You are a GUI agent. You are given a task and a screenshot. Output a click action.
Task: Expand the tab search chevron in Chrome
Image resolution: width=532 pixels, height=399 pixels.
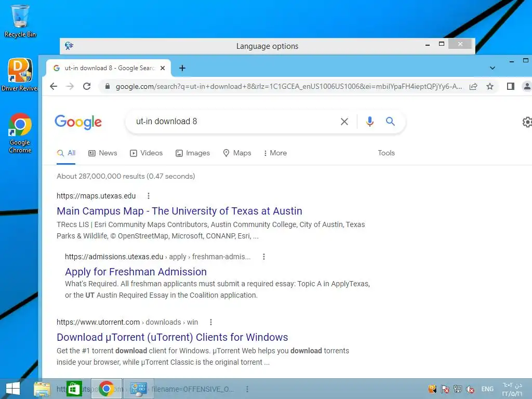tap(493, 68)
